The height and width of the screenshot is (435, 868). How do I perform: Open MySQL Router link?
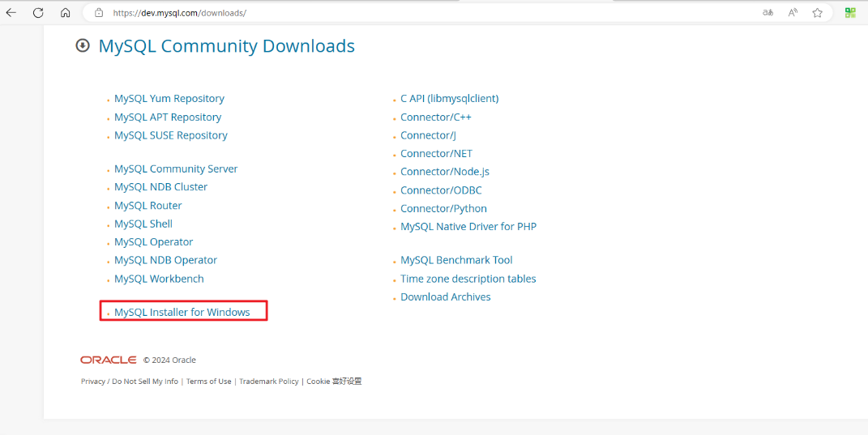pos(148,205)
